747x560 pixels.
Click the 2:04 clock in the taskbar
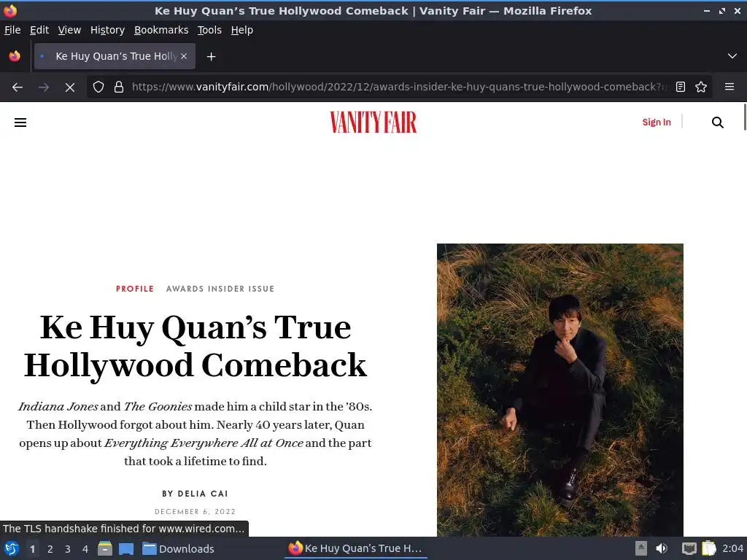(732, 548)
